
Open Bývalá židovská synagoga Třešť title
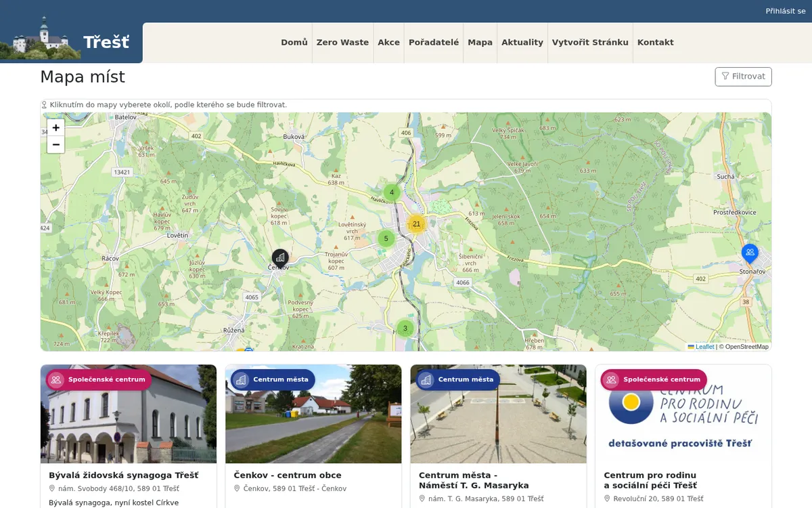124,475
